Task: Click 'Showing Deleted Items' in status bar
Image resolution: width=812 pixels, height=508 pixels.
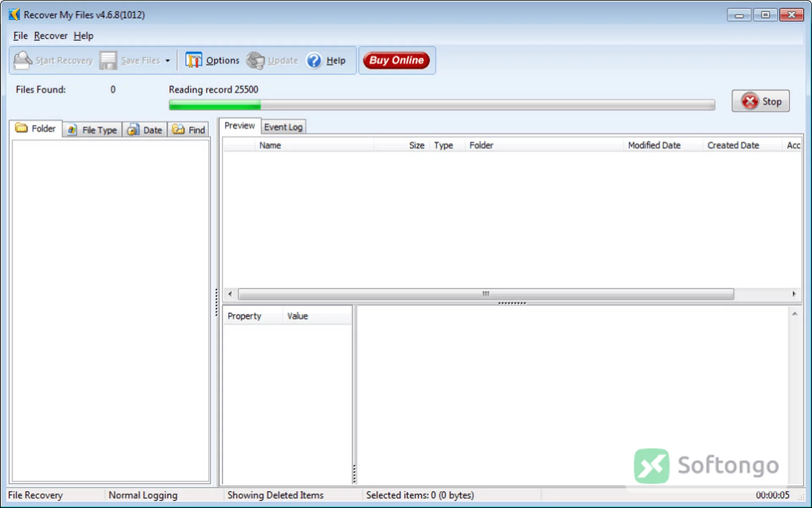Action: [275, 495]
